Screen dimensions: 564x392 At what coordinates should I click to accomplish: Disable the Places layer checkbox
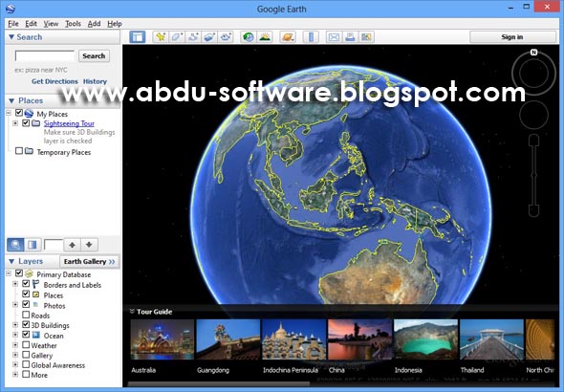tap(26, 294)
